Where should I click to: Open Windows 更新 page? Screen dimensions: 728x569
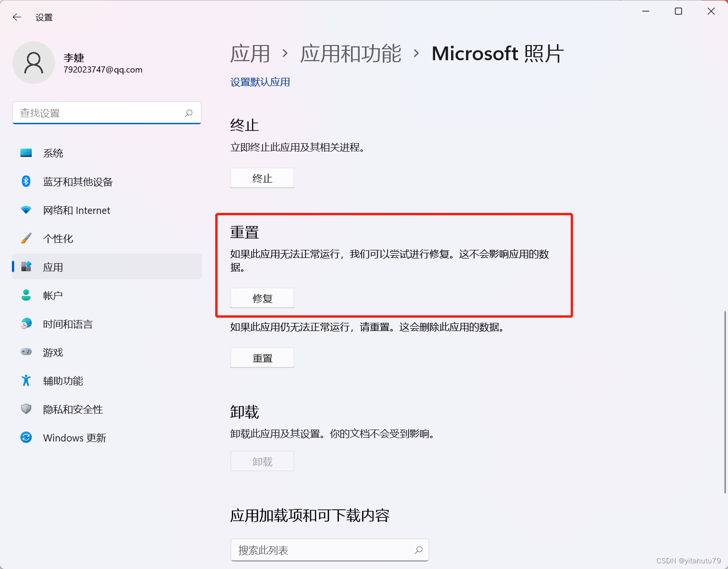click(107, 438)
